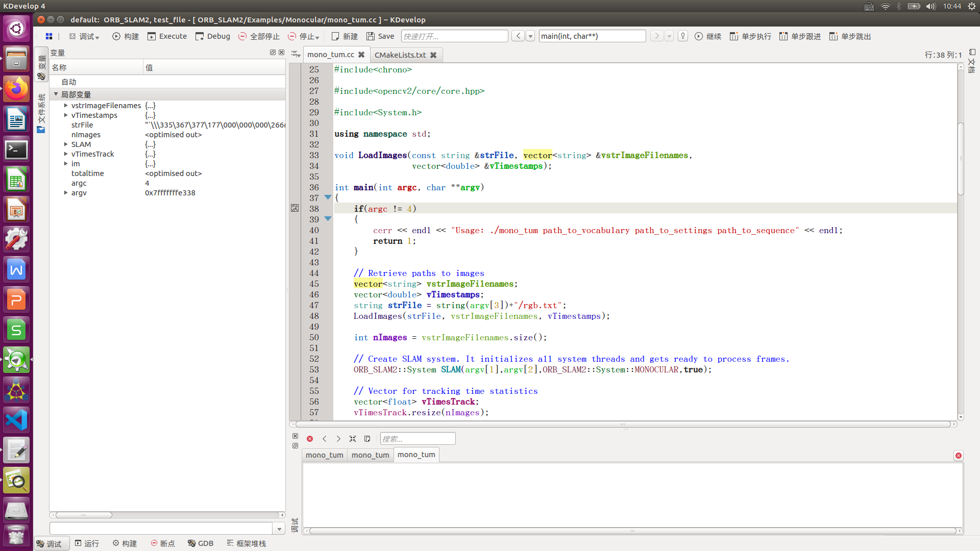
Task: Click the blue grid dashboard icon
Action: coord(49,36)
